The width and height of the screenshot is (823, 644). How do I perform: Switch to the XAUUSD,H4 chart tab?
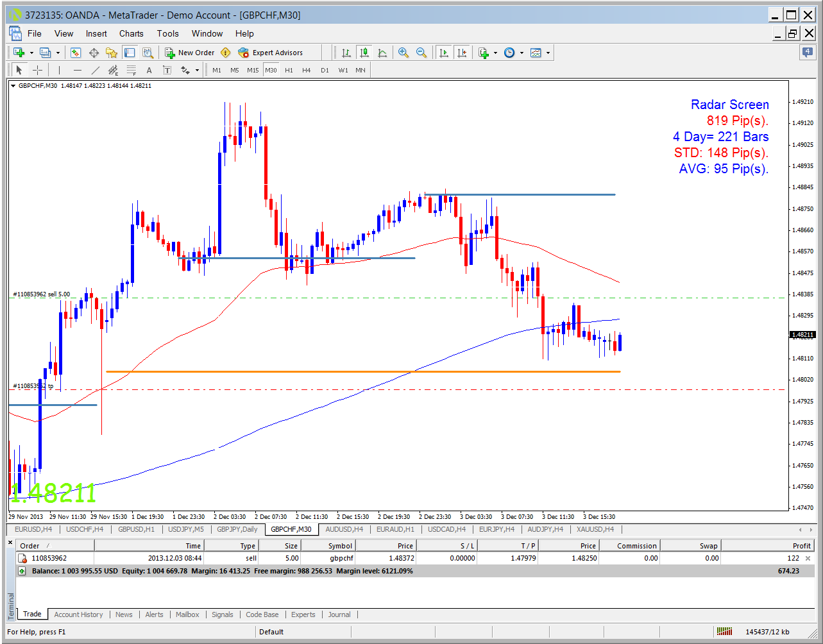point(595,529)
